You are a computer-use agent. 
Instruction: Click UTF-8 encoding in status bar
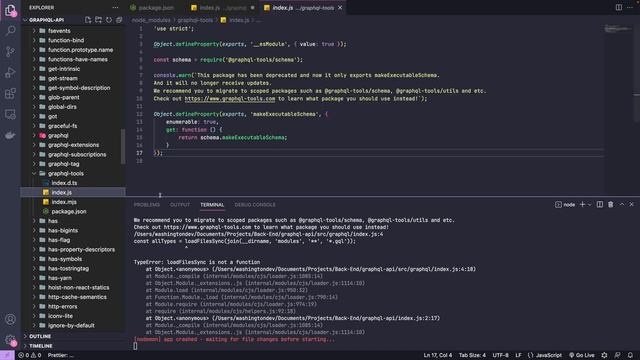point(500,355)
